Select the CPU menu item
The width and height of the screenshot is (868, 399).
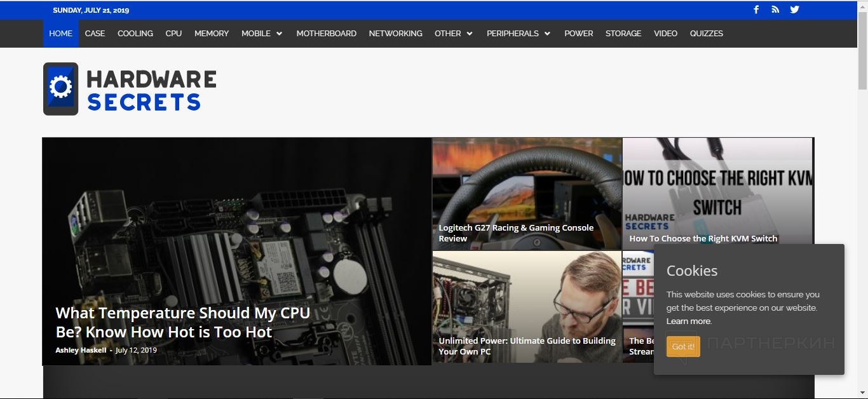[173, 34]
